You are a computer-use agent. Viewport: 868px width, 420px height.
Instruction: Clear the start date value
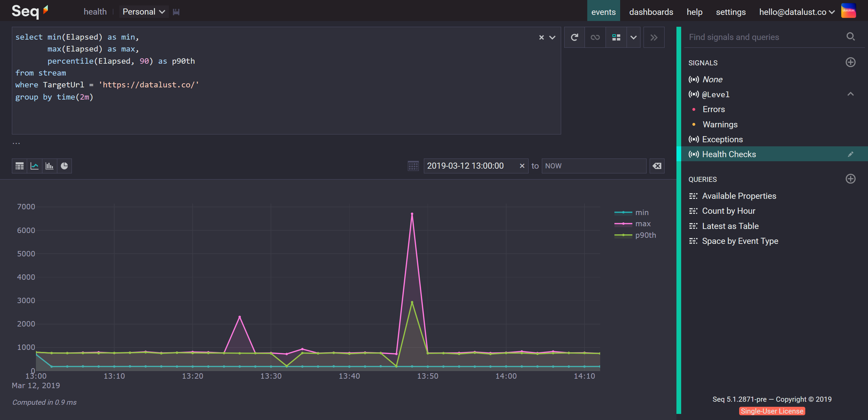pyautogui.click(x=522, y=166)
